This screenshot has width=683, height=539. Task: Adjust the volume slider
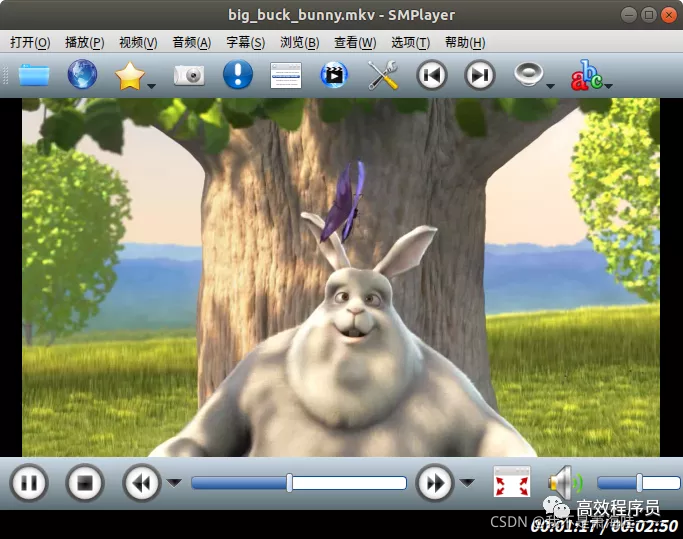point(639,483)
